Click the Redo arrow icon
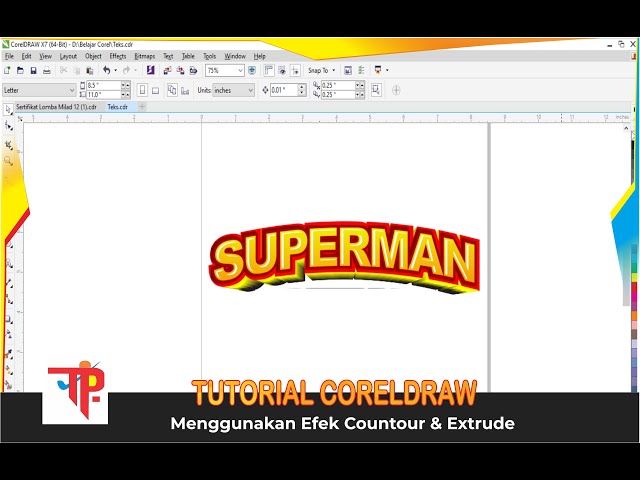This screenshot has width=640, height=480. point(127,70)
